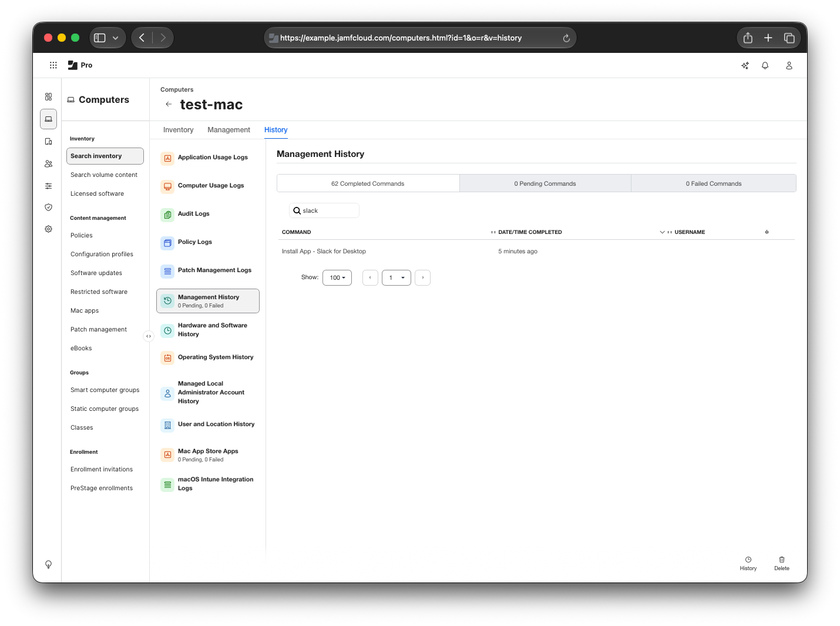This screenshot has width=840, height=626.
Task: Open Application Usage Logs
Action: [208, 158]
